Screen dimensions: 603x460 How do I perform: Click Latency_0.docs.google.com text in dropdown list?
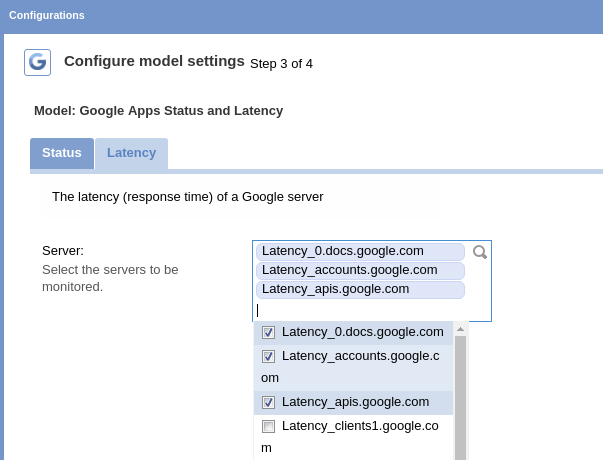pyautogui.click(x=362, y=332)
